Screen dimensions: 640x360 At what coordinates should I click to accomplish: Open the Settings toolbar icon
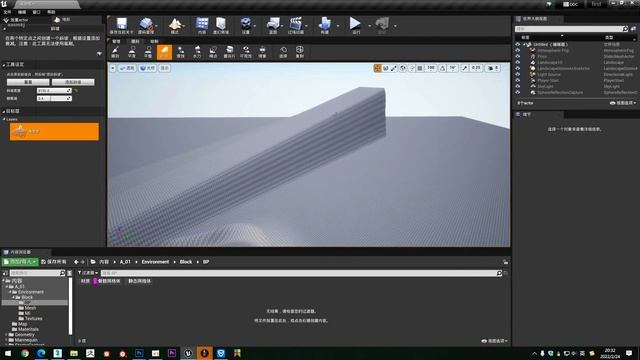245,26
